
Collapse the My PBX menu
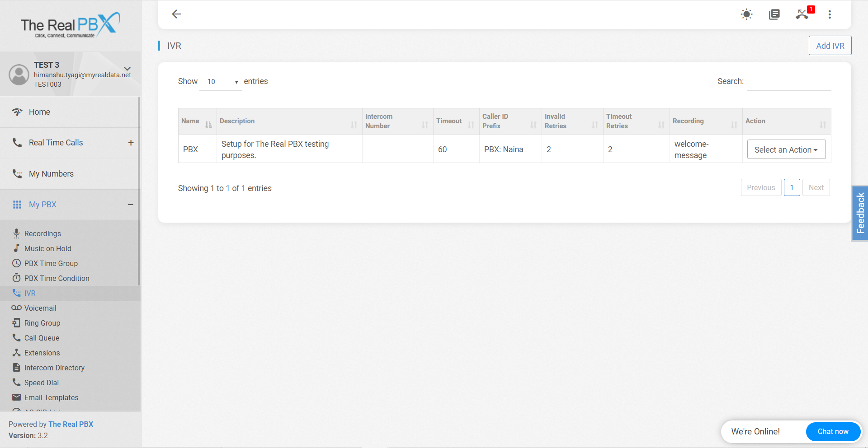pyautogui.click(x=131, y=205)
